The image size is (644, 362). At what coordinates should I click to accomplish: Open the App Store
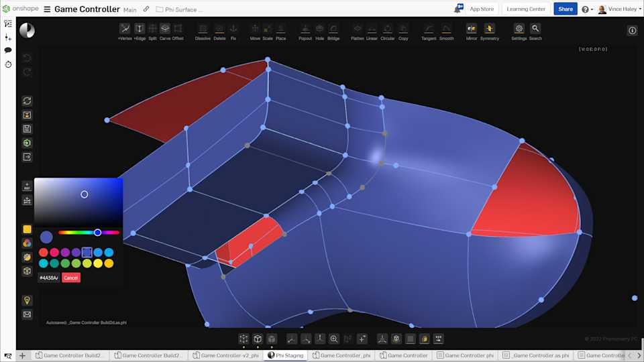coord(482,9)
